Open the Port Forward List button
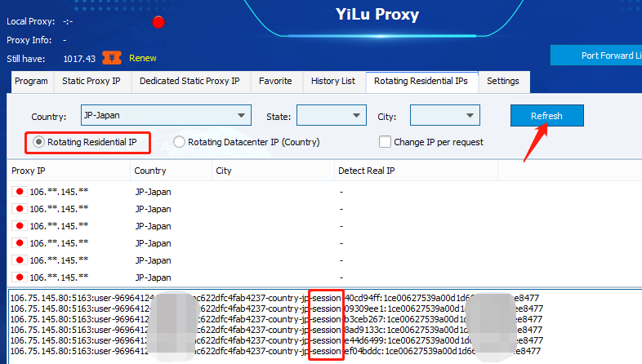 click(596, 55)
